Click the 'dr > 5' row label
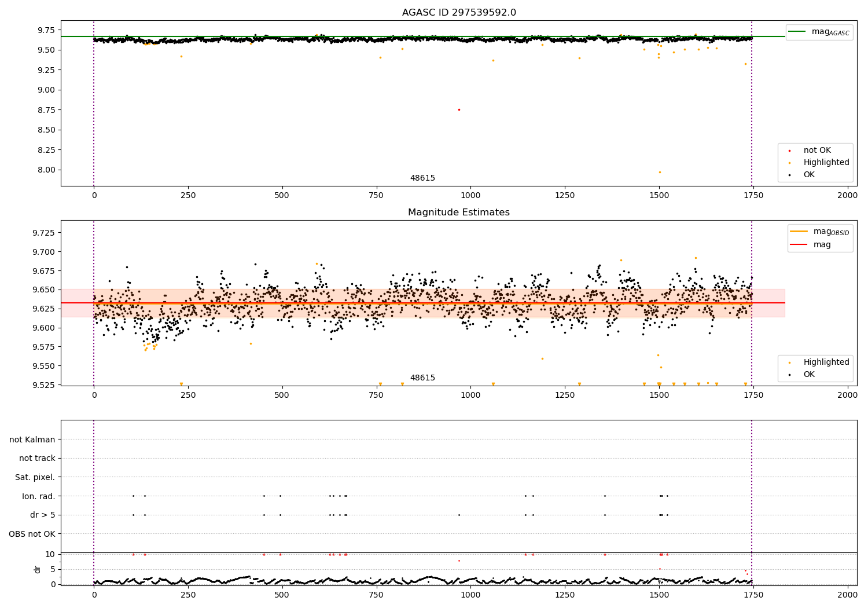 click(43, 515)
